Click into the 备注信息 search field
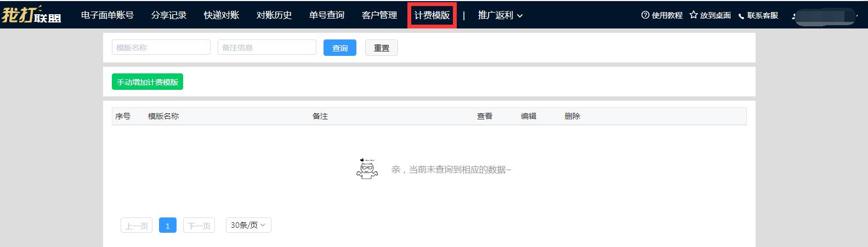The height and width of the screenshot is (247, 868). click(267, 48)
